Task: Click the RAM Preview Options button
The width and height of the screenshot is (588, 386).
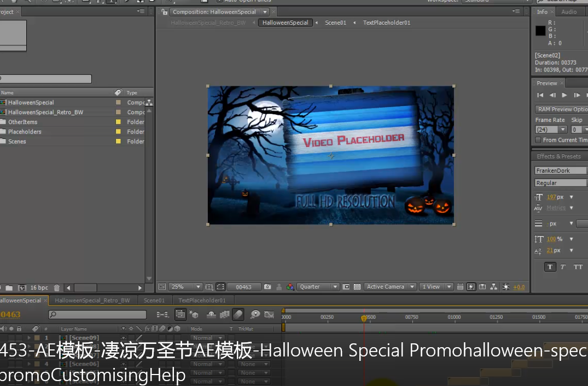Action: click(562, 109)
